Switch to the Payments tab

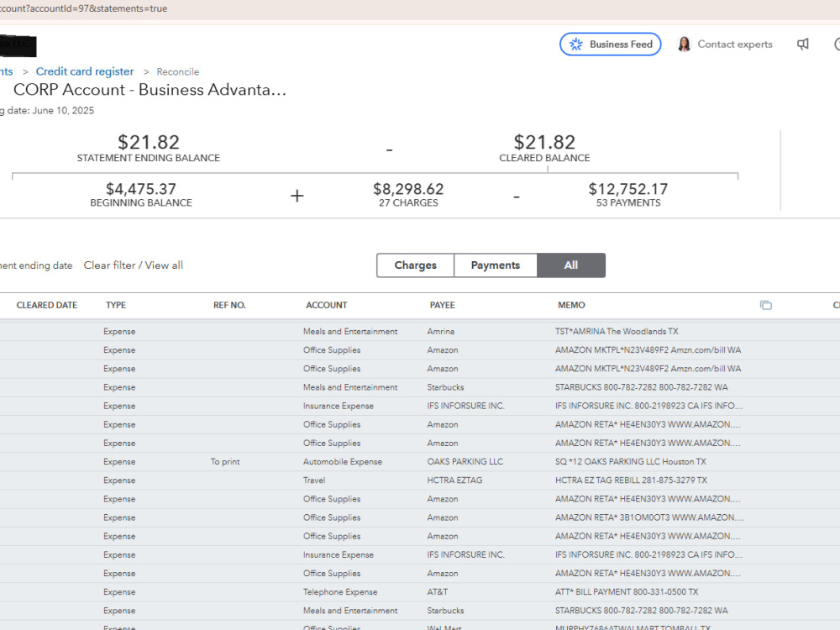click(495, 265)
